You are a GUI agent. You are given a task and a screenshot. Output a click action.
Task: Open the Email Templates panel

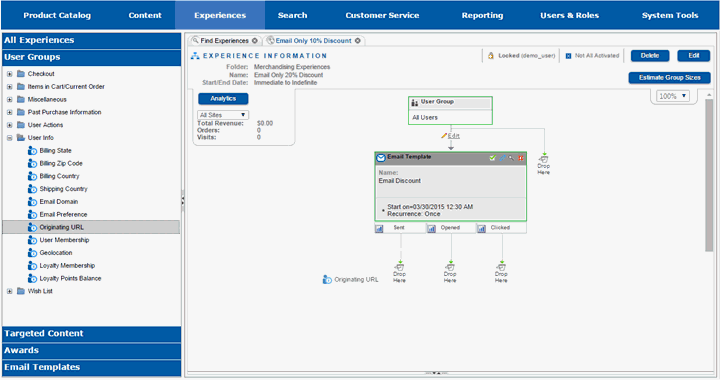91,368
